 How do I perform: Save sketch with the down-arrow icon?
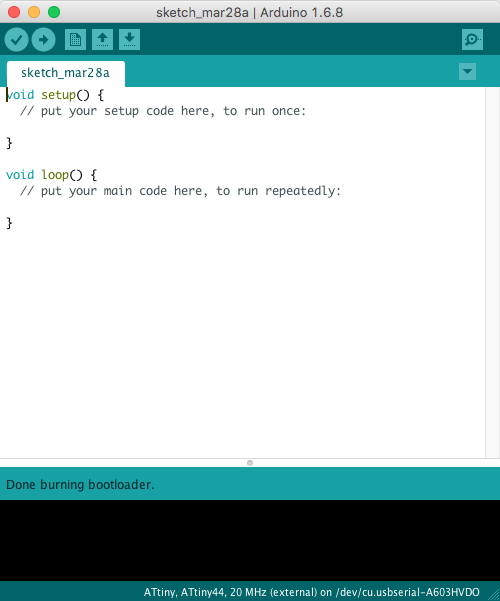click(129, 39)
